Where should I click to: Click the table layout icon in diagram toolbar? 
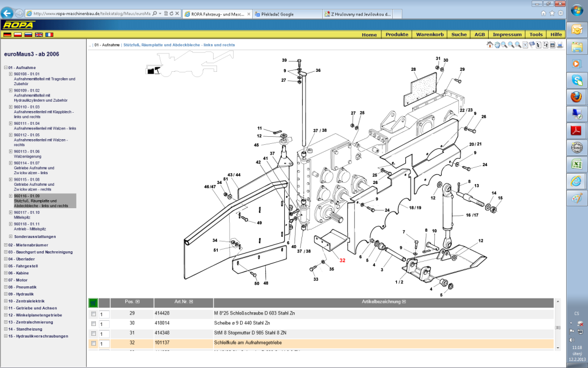tap(553, 45)
